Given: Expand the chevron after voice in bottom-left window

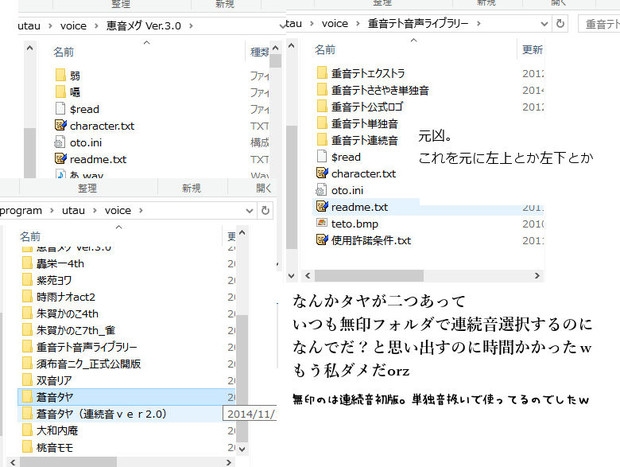Looking at the screenshot, I should [141, 211].
